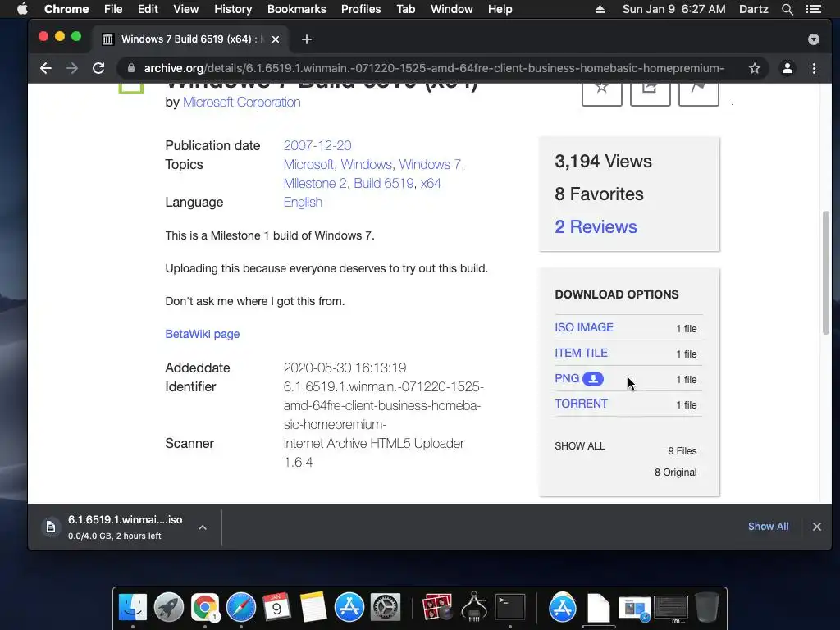Screen dimensions: 840x630
Task: Open the File menu
Action: (113, 9)
